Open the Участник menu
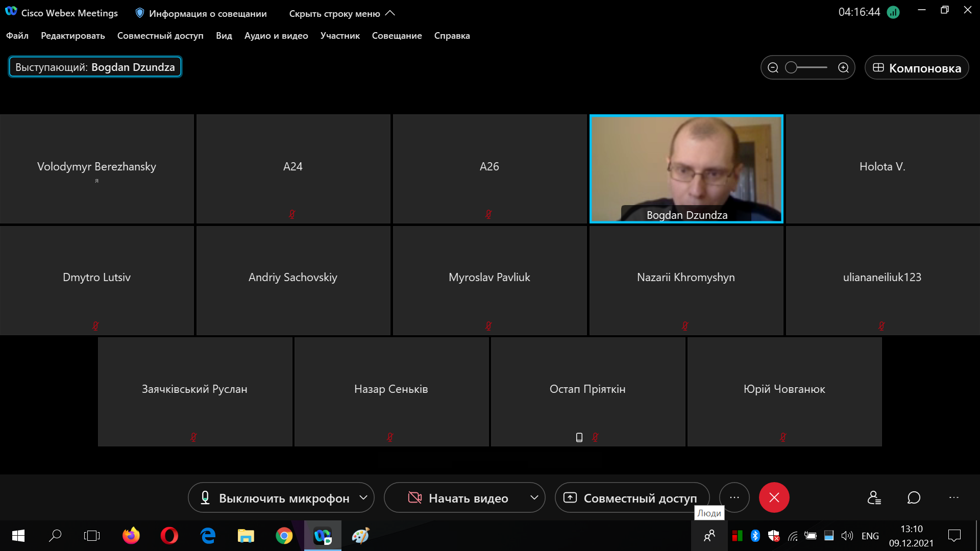The width and height of the screenshot is (980, 551). [x=340, y=36]
